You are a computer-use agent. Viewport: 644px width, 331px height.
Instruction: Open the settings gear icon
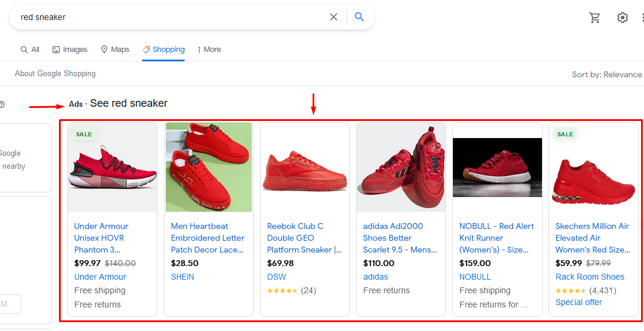tap(622, 18)
